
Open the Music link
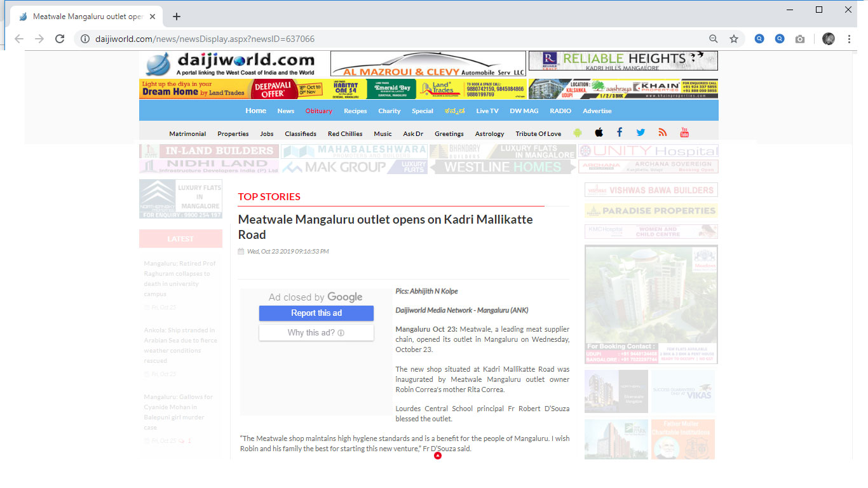(383, 133)
